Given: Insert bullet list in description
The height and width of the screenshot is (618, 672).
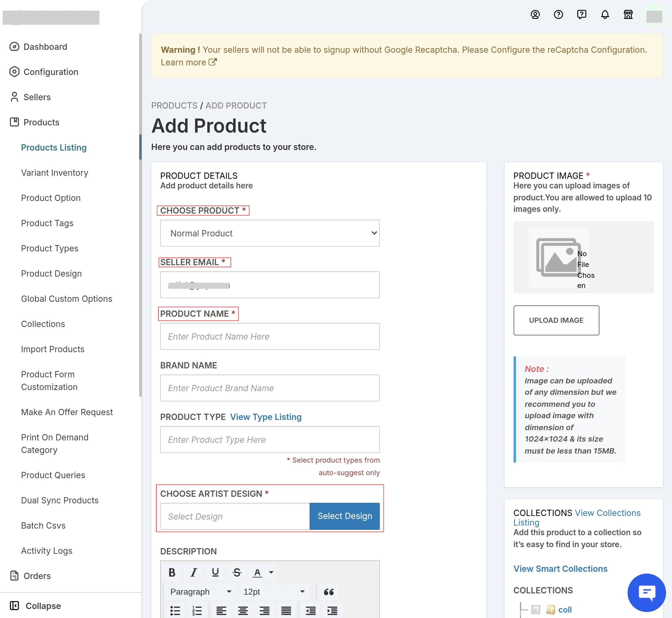Looking at the screenshot, I should (x=175, y=610).
